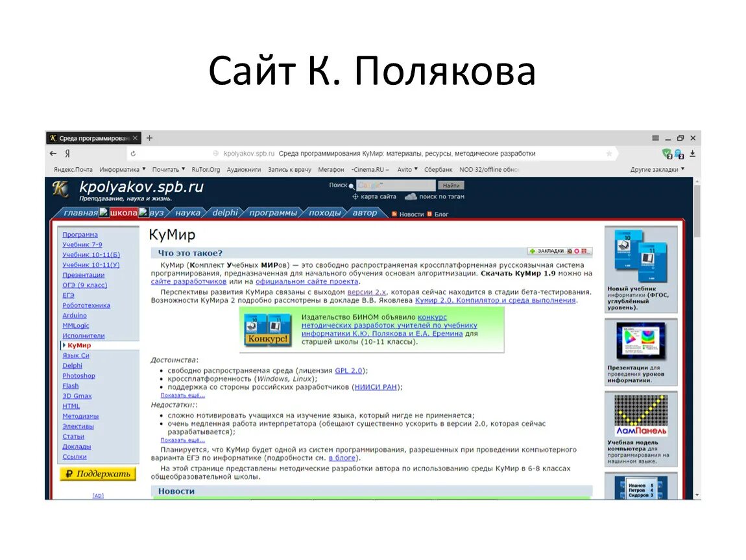Open RuTor.Org bookmark

coord(206,169)
